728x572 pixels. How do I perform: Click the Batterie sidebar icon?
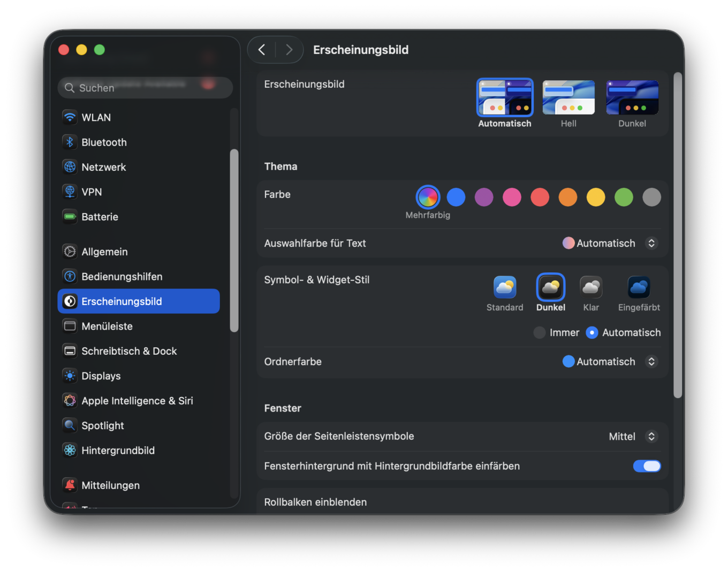tap(70, 217)
